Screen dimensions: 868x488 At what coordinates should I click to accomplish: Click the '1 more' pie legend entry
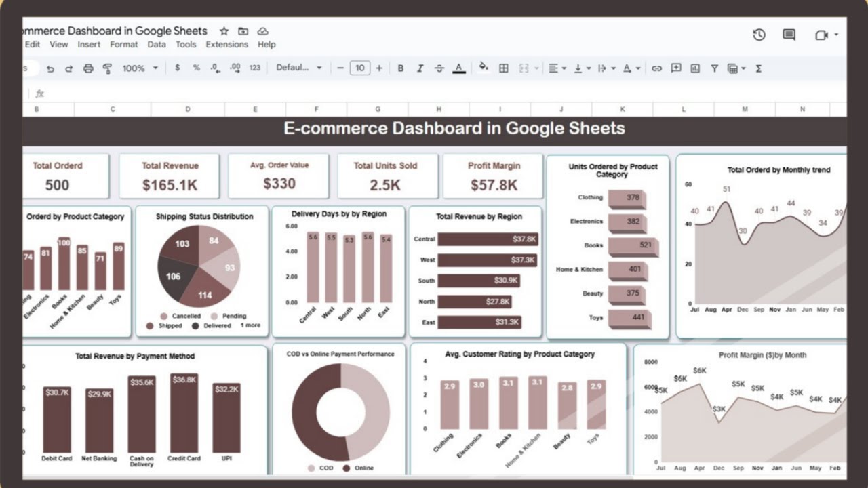(x=250, y=325)
